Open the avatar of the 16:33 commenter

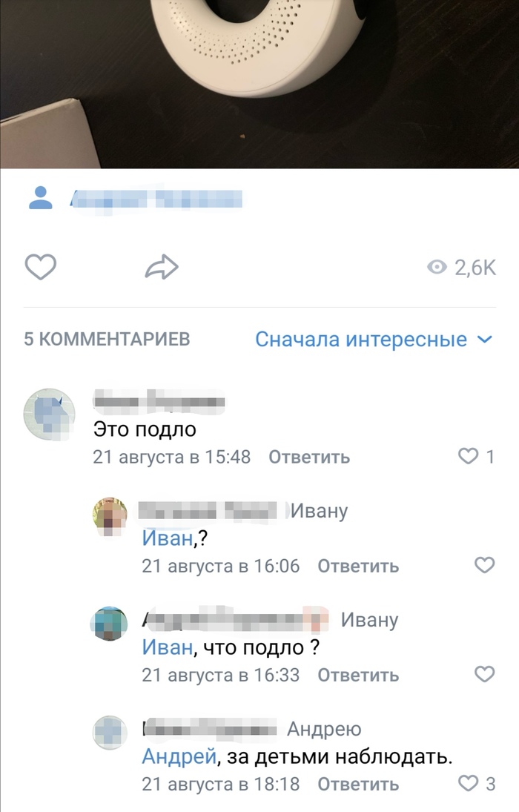(109, 624)
